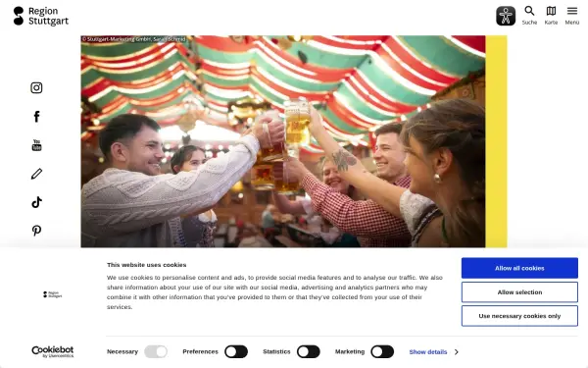The image size is (588, 368).
Task: Open the accessibility figure icon
Action: point(506,16)
